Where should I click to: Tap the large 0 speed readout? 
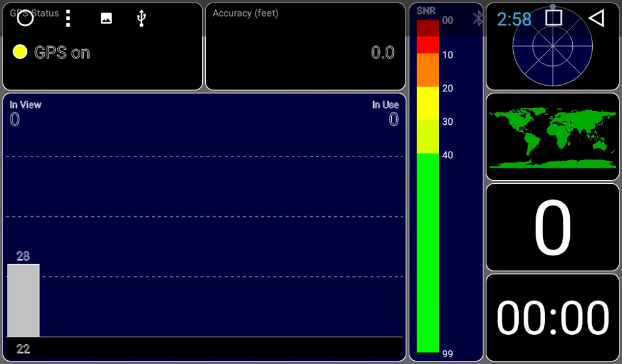[x=552, y=227]
